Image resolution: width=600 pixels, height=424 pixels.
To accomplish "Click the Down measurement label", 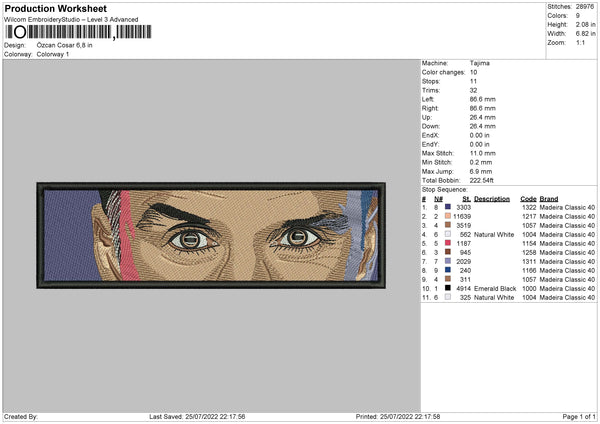I will tap(430, 126).
